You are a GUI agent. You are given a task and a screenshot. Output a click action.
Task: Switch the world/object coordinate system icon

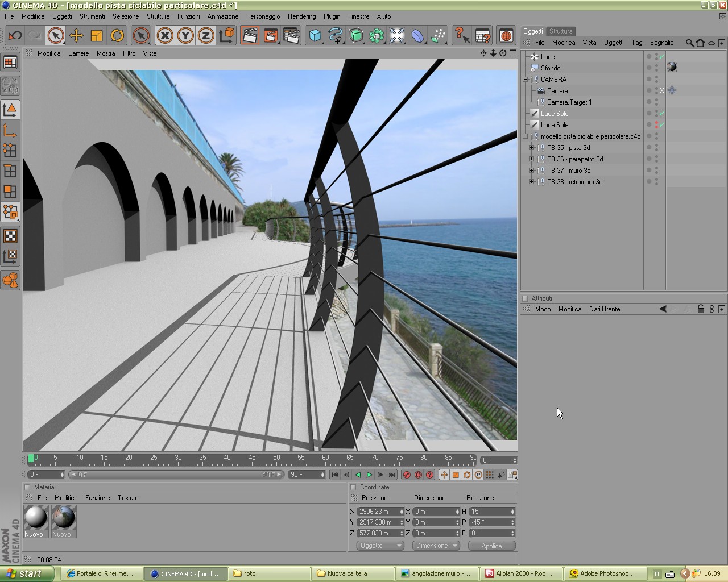[x=226, y=36]
